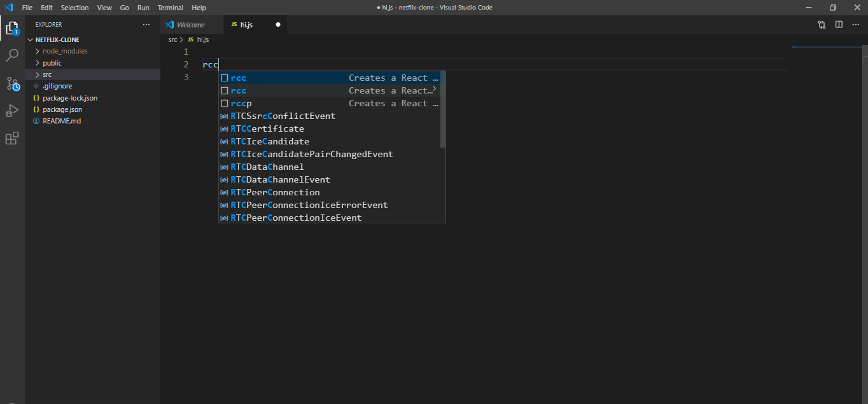Open the Run and Debug view

[12, 111]
